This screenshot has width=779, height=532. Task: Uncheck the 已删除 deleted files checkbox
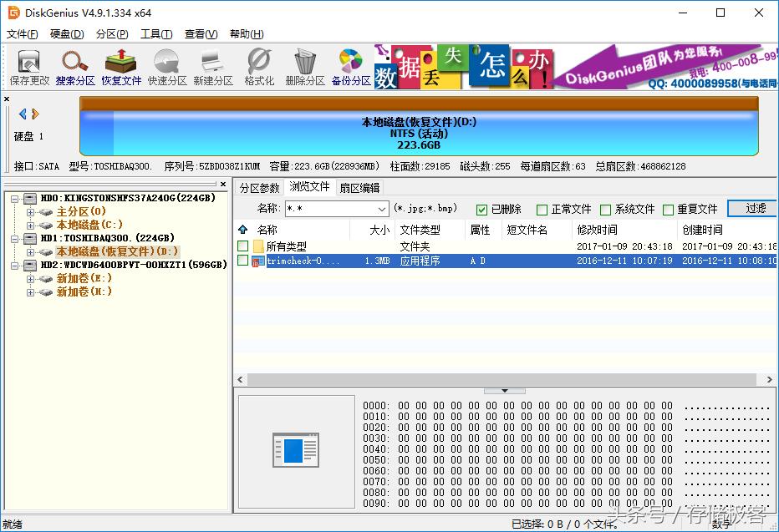[x=481, y=210]
